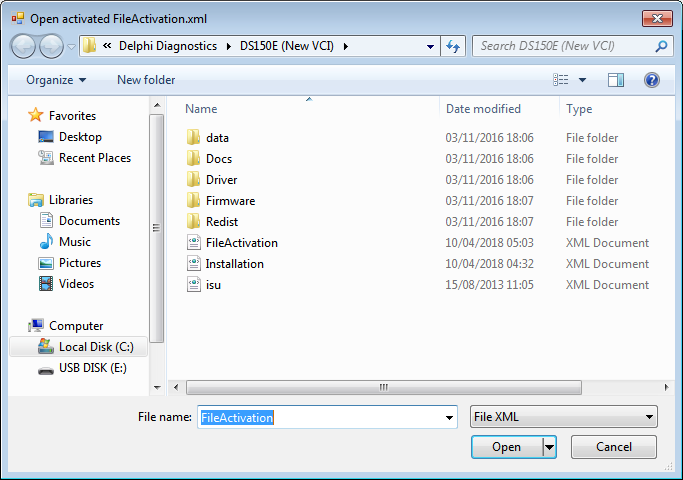Click horizontal scrollbar right arrow

click(666, 387)
